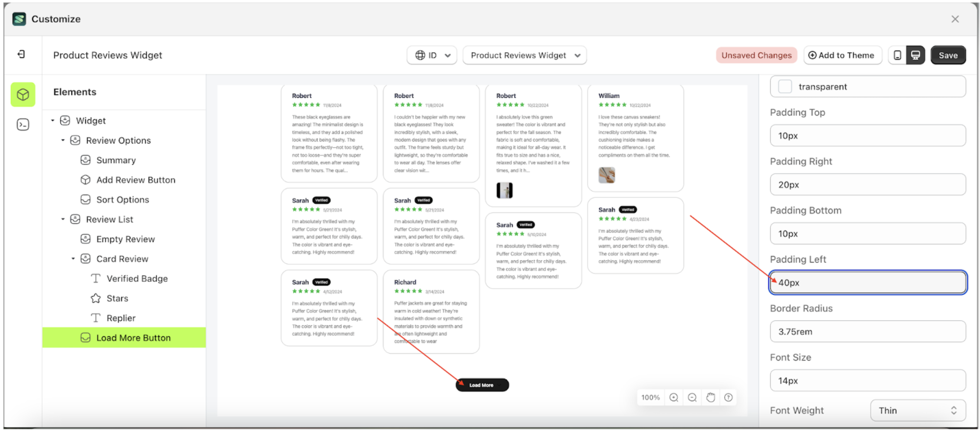Edit the Padding Left value field
Image resolution: width=980 pixels, height=430 pixels.
[867, 282]
